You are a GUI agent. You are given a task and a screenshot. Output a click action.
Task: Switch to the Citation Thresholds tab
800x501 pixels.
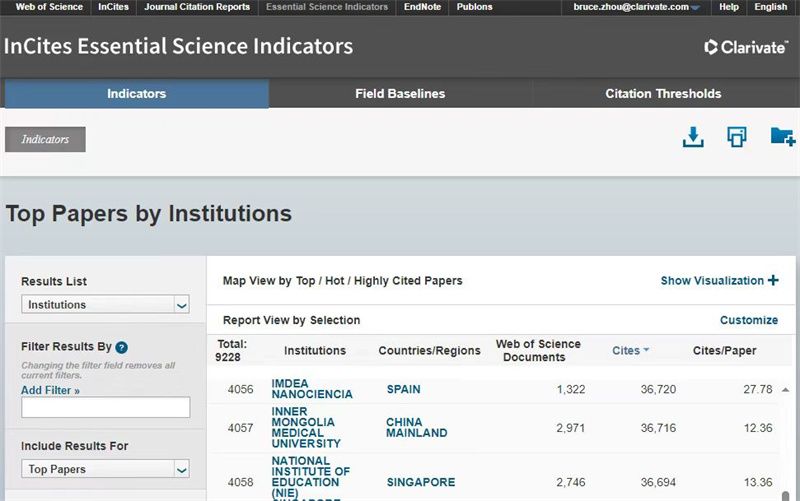pos(663,94)
